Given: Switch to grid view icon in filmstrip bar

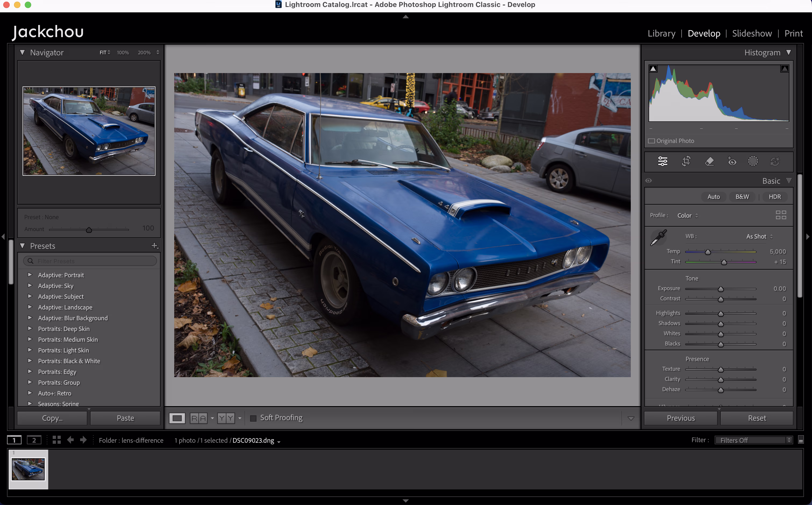Looking at the screenshot, I should tap(56, 440).
